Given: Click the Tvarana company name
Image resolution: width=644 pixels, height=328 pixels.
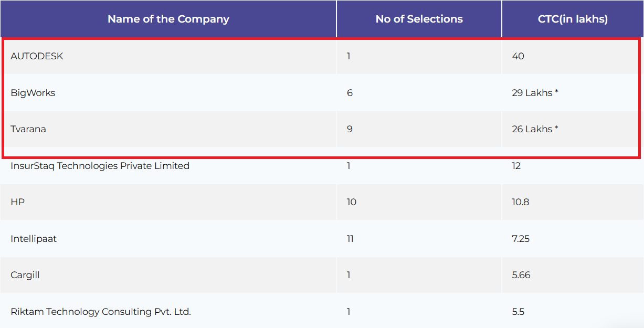Looking at the screenshot, I should point(28,129).
